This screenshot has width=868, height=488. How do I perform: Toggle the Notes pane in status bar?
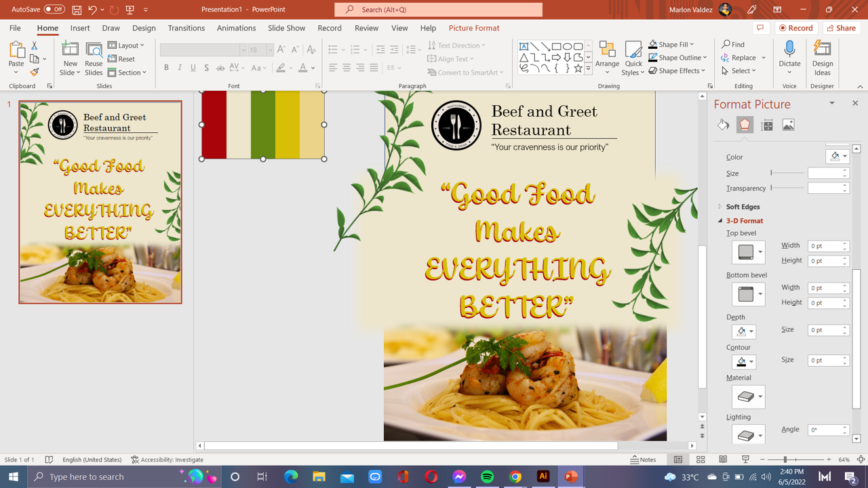click(644, 460)
